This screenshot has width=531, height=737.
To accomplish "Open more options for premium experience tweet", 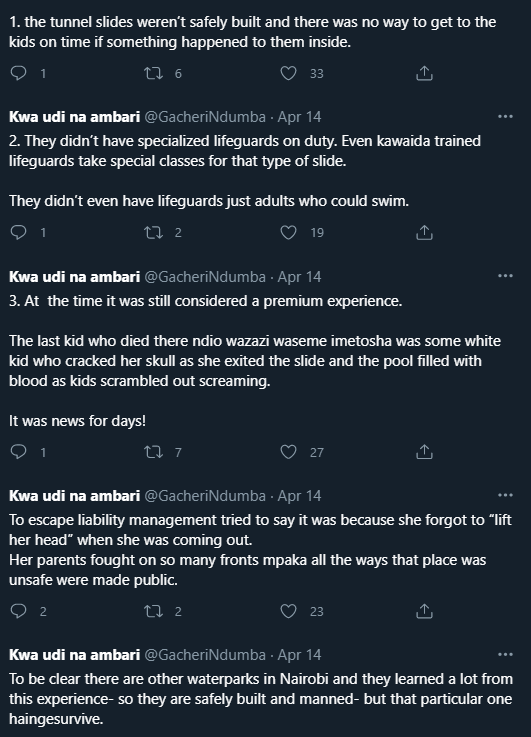I will (505, 276).
